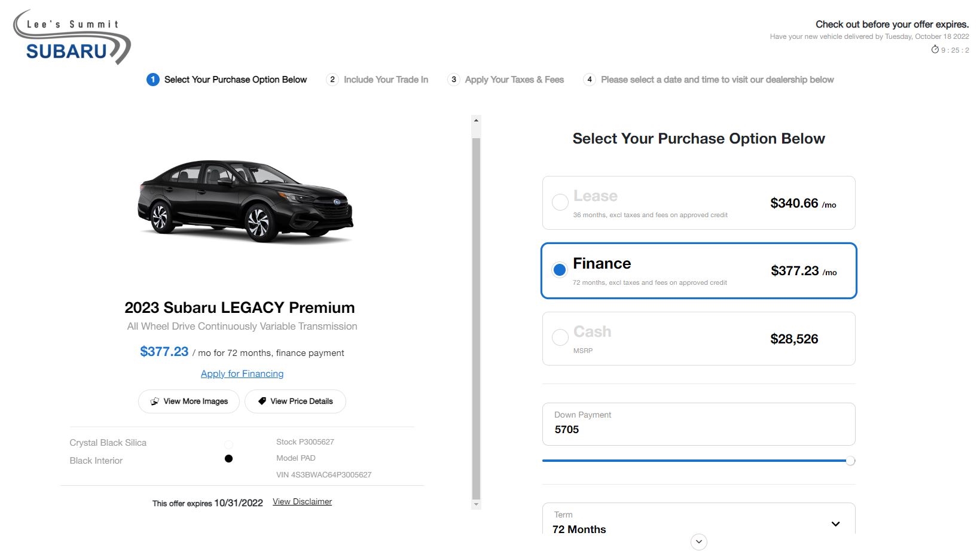The width and height of the screenshot is (980, 551).
Task: Select the Cash radio button
Action: [560, 337]
